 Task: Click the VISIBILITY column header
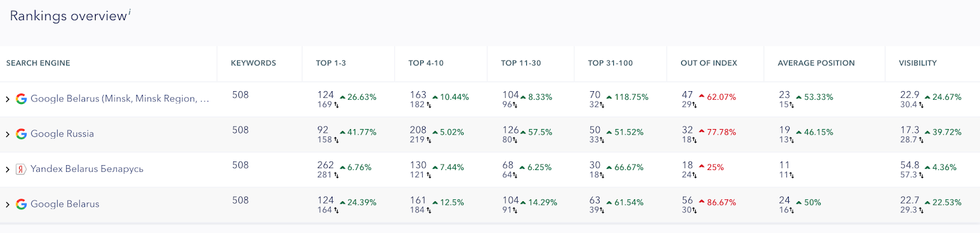(x=918, y=63)
